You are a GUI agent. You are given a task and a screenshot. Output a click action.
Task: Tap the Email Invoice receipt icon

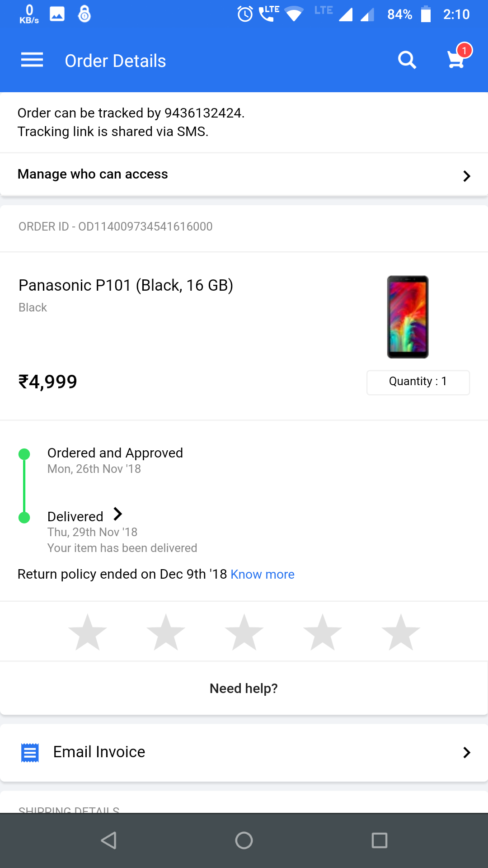pyautogui.click(x=30, y=753)
